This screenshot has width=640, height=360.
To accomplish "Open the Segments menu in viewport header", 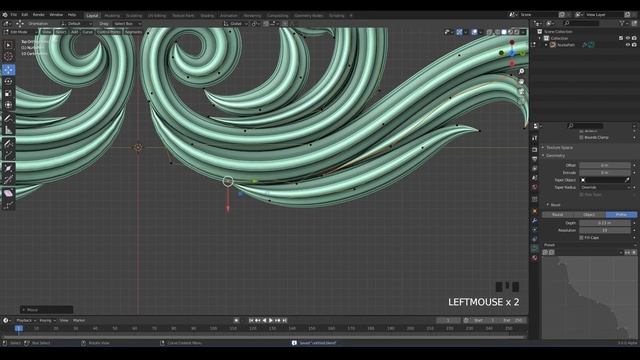I will (x=133, y=32).
